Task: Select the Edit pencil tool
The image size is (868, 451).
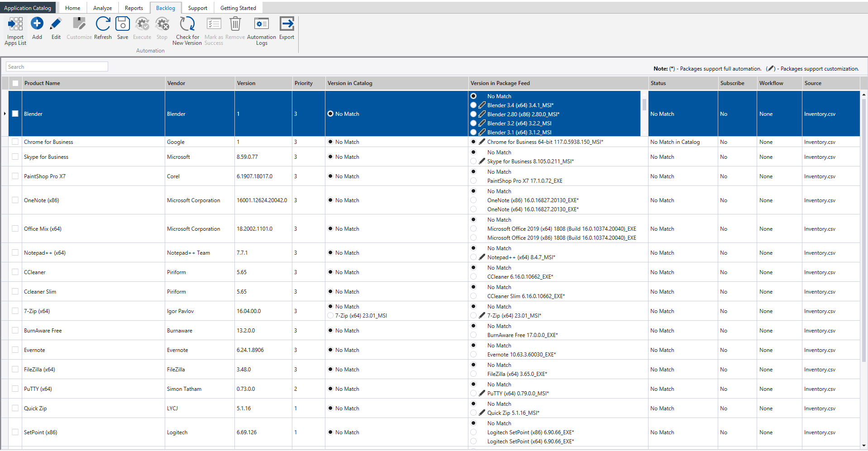Action: click(56, 24)
